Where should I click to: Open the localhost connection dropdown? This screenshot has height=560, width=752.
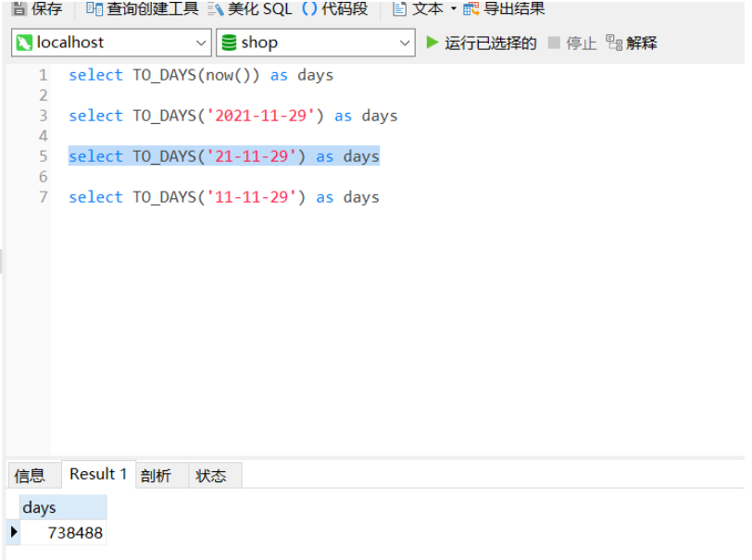[202, 43]
